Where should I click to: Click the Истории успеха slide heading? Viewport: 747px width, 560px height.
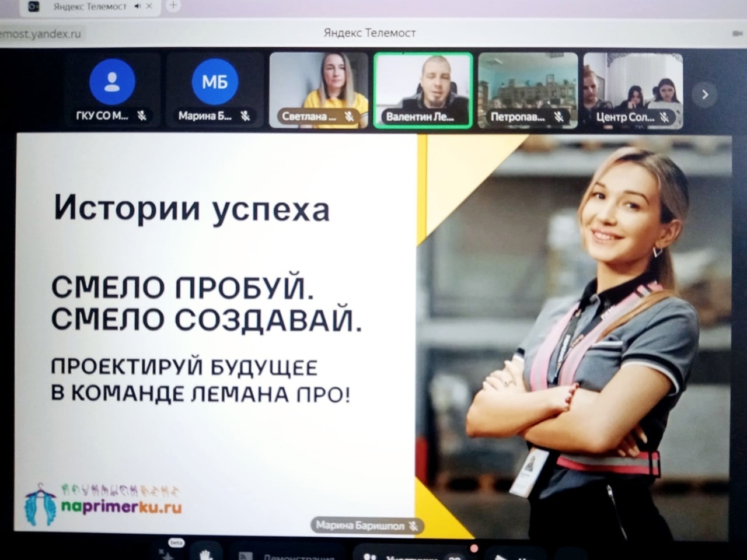[192, 208]
